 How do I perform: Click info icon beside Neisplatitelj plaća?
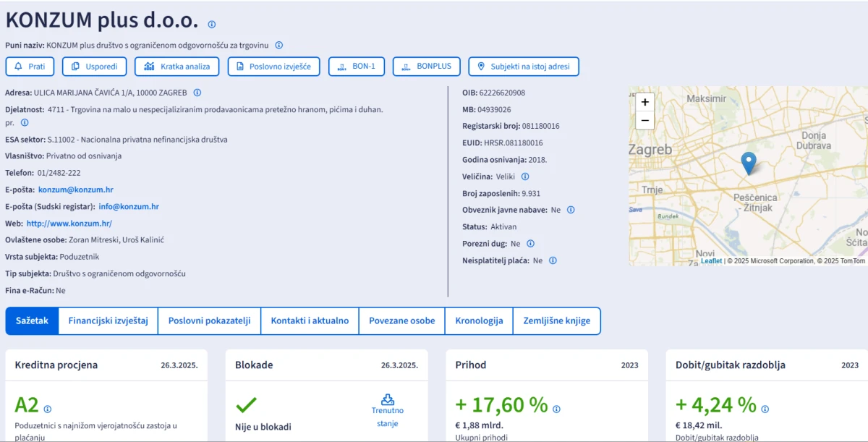coord(553,260)
